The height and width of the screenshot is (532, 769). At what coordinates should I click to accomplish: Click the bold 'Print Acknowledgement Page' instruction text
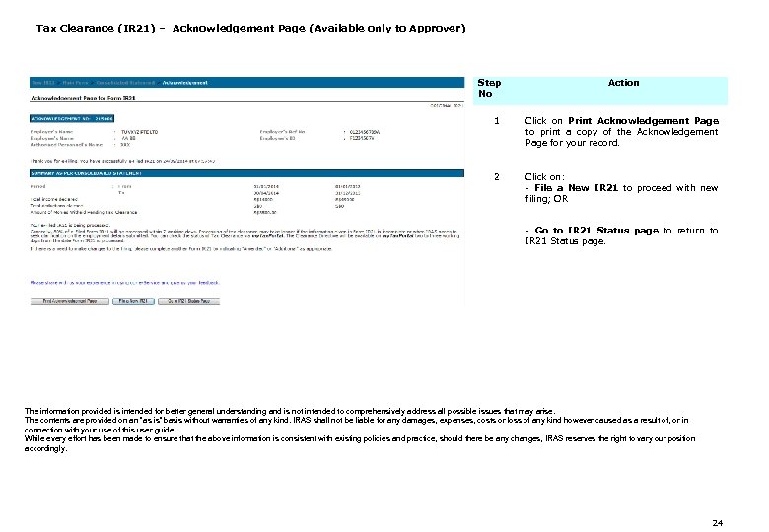point(644,121)
